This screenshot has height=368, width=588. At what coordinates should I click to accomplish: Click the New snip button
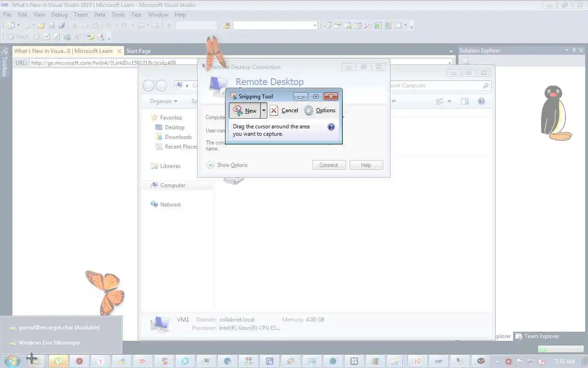pyautogui.click(x=245, y=110)
